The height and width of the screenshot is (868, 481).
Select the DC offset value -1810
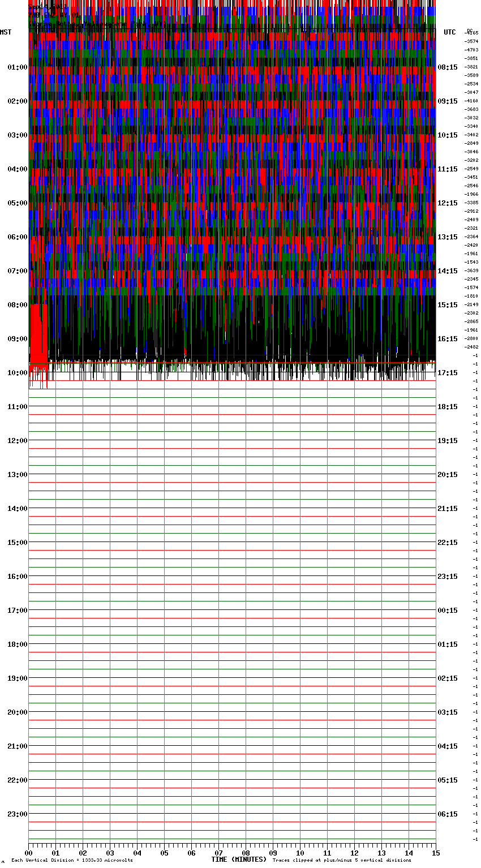tap(471, 296)
